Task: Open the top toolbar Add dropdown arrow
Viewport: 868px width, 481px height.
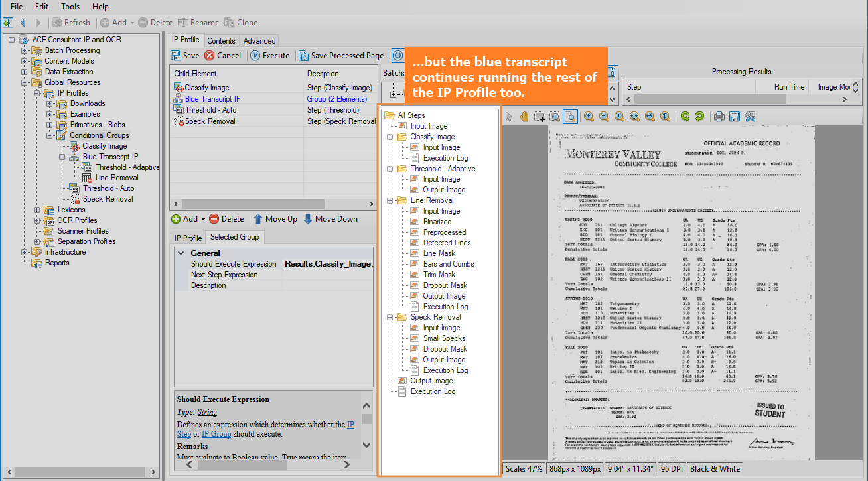Action: 132,23
